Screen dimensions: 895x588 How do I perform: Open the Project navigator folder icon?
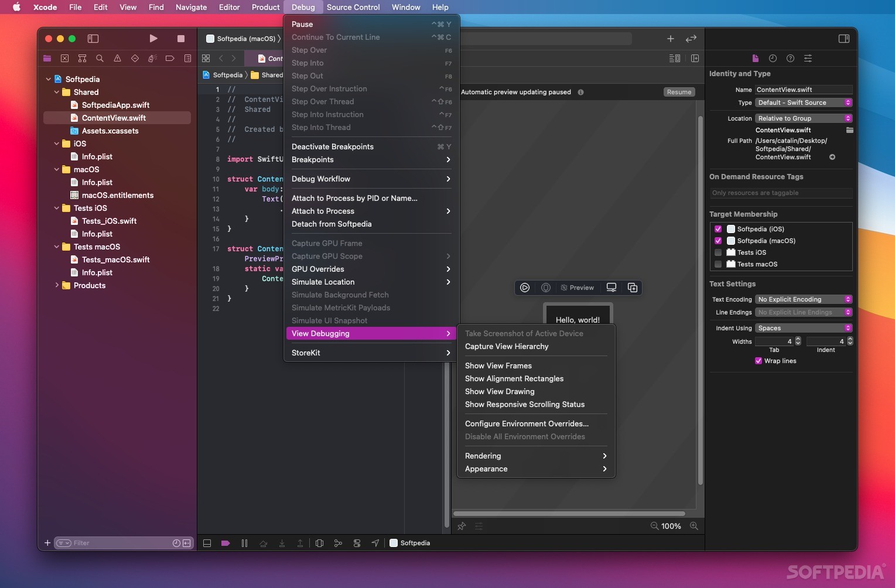click(47, 59)
